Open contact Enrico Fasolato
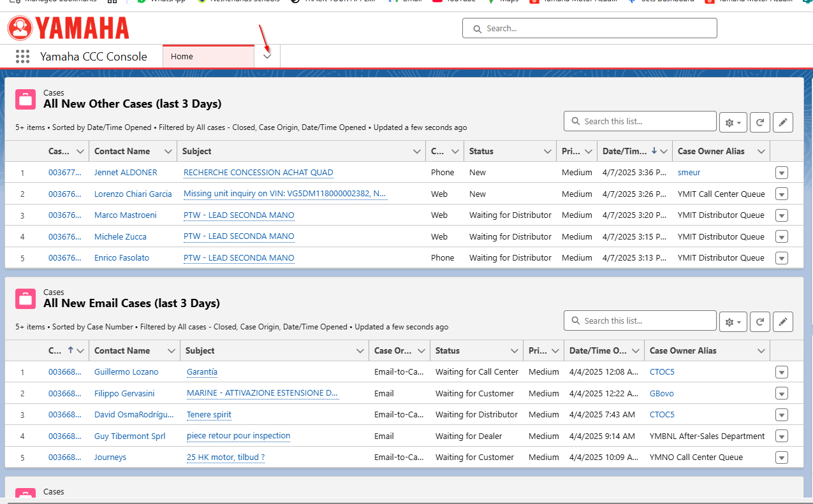 [x=122, y=257]
